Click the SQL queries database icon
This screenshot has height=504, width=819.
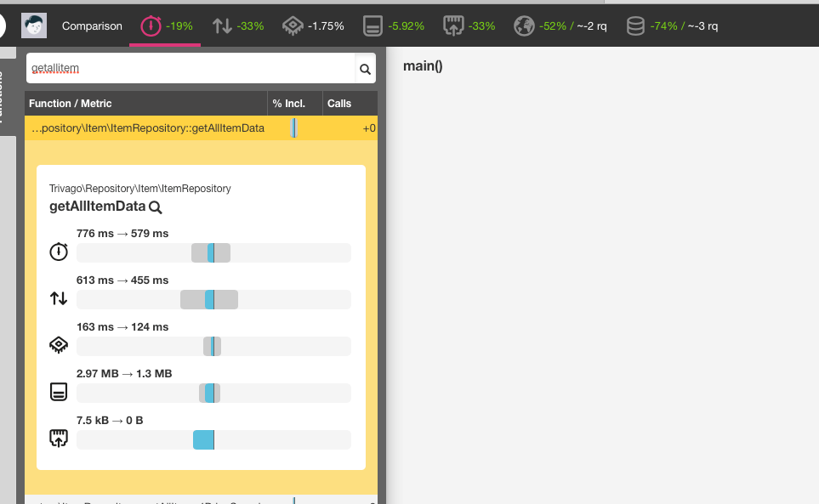[x=635, y=25]
